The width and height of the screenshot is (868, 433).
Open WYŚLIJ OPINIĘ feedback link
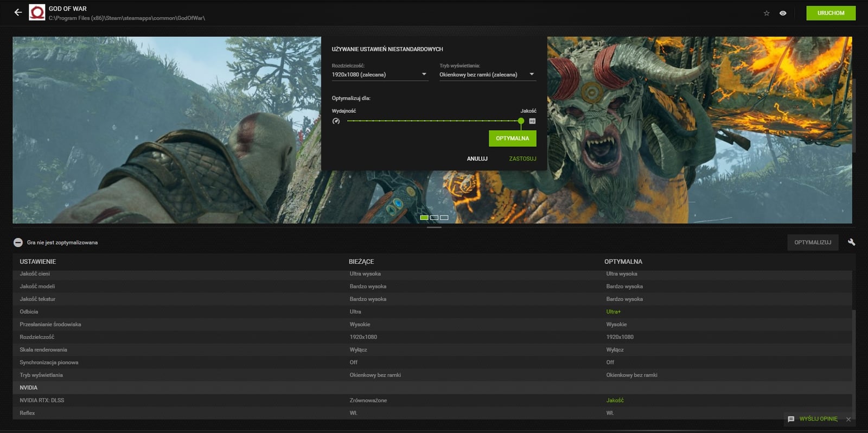click(818, 419)
